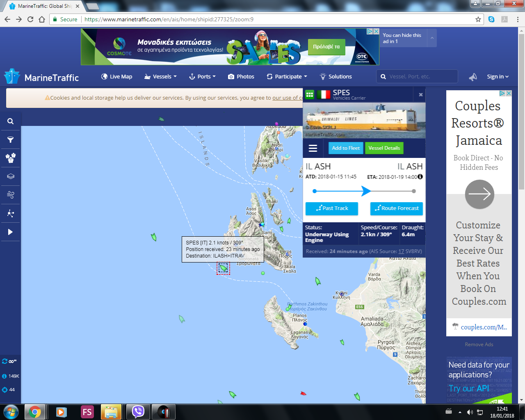The image size is (525, 420).
Task: Click the browser home button
Action: tap(42, 19)
